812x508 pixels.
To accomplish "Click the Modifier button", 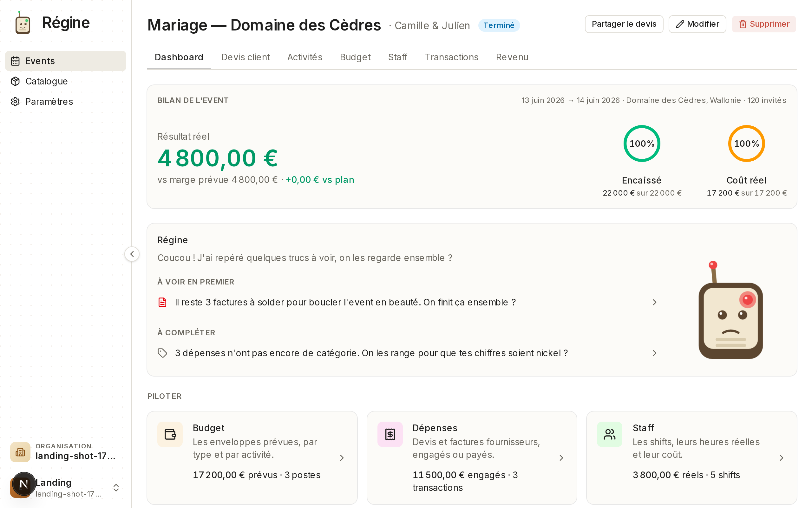I will coord(697,24).
